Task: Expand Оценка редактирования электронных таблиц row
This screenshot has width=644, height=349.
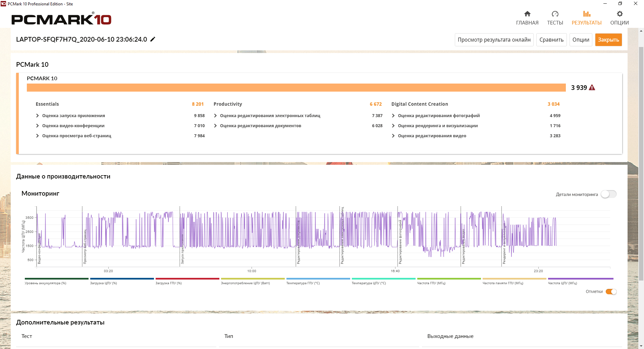Action: click(x=215, y=116)
